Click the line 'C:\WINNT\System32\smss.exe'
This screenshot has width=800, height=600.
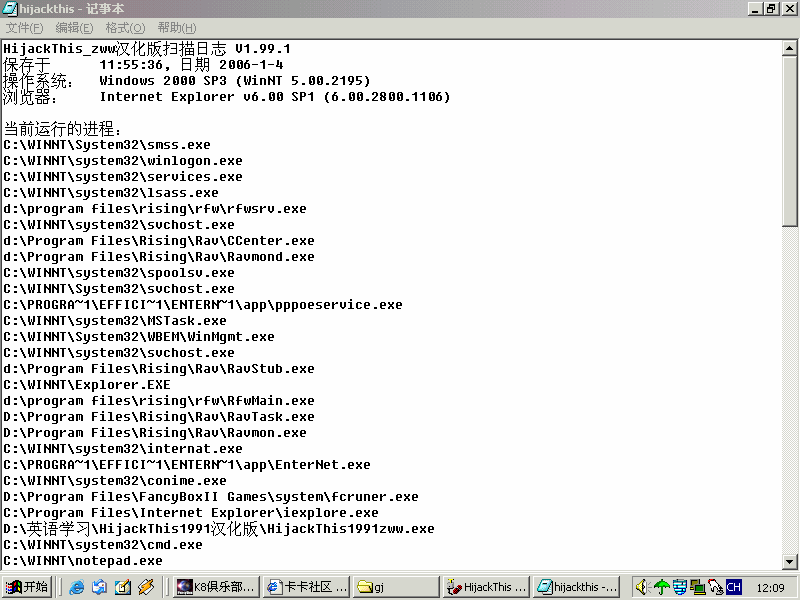point(107,145)
